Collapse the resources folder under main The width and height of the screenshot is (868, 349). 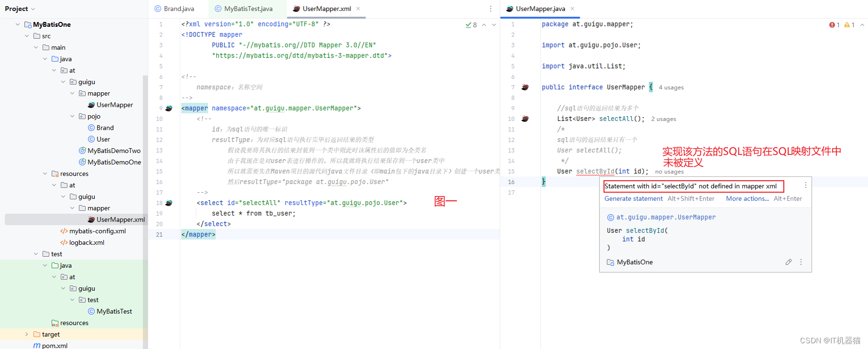pos(45,174)
